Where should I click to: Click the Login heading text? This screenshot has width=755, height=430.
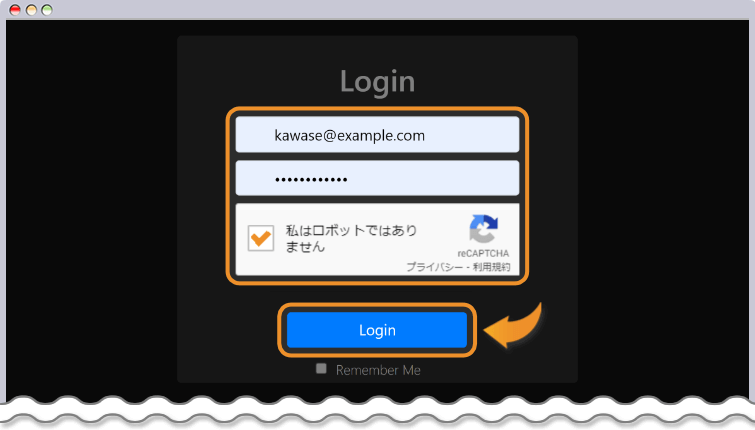point(378,81)
